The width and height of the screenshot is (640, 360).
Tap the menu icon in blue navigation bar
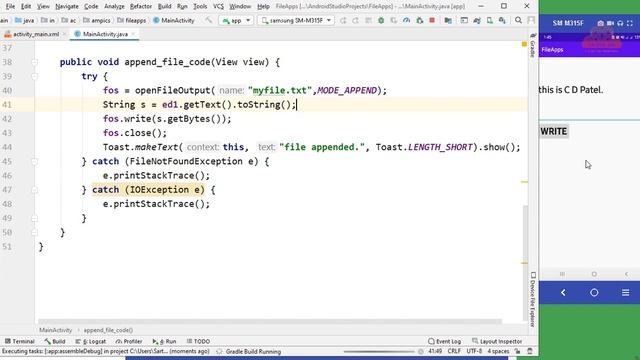tap(625, 293)
